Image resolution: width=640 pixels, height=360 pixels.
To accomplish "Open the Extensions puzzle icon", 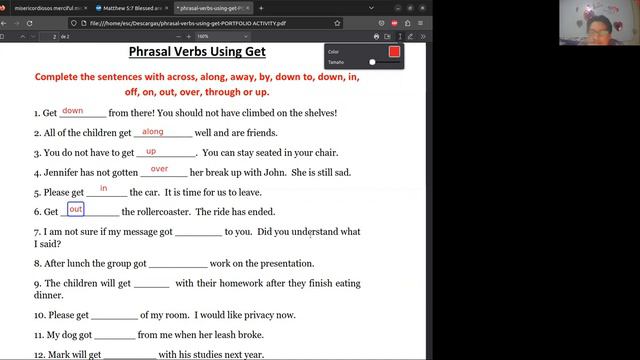I will 407,23.
